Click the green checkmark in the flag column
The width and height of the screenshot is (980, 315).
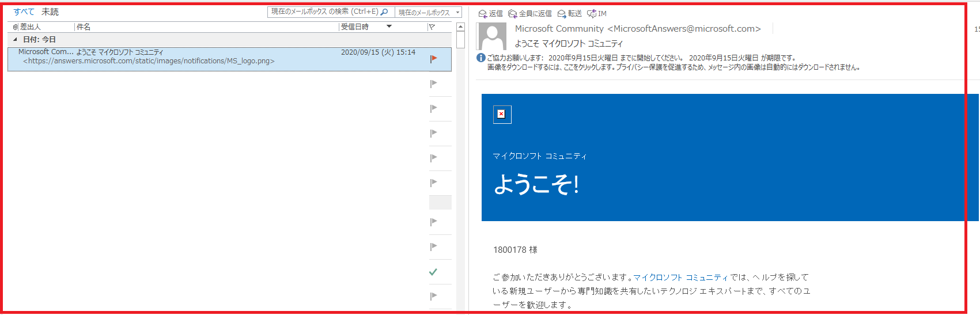tap(433, 272)
